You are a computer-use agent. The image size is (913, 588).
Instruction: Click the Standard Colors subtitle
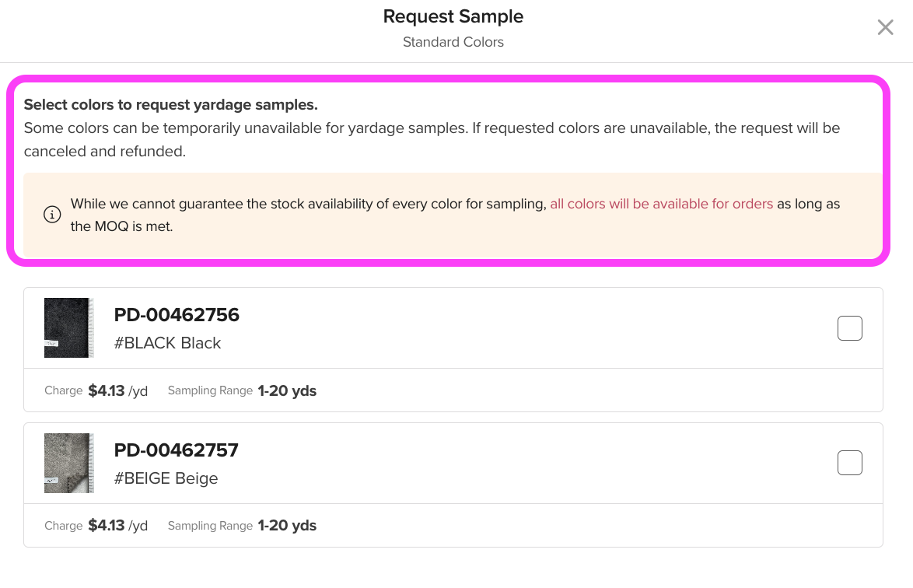[453, 42]
